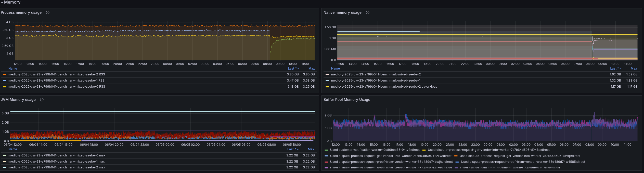
Task: Toggle get-vendor-info-worker d948s series in Buffer Pool legend
Action: pyautogui.click(x=489, y=150)
